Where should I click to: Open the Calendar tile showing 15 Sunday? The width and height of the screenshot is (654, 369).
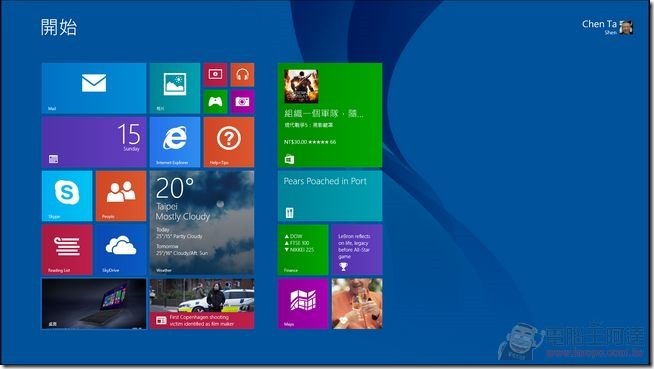tap(94, 142)
